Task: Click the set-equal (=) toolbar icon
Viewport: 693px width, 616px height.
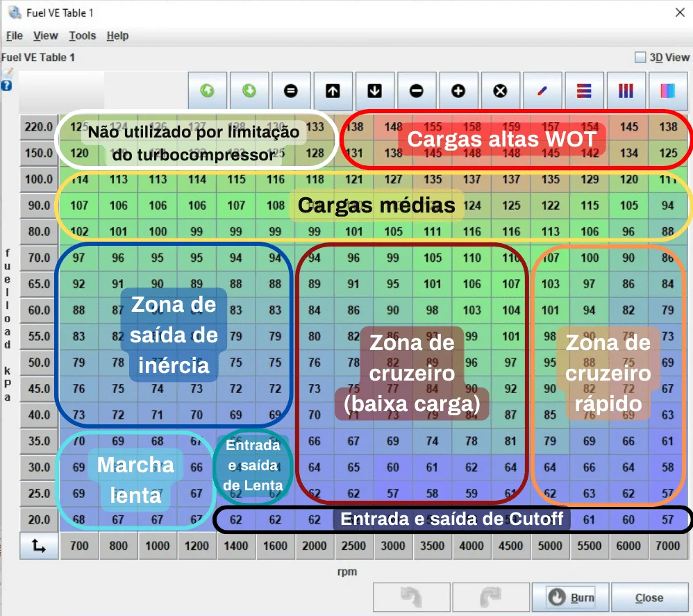Action: (x=291, y=91)
